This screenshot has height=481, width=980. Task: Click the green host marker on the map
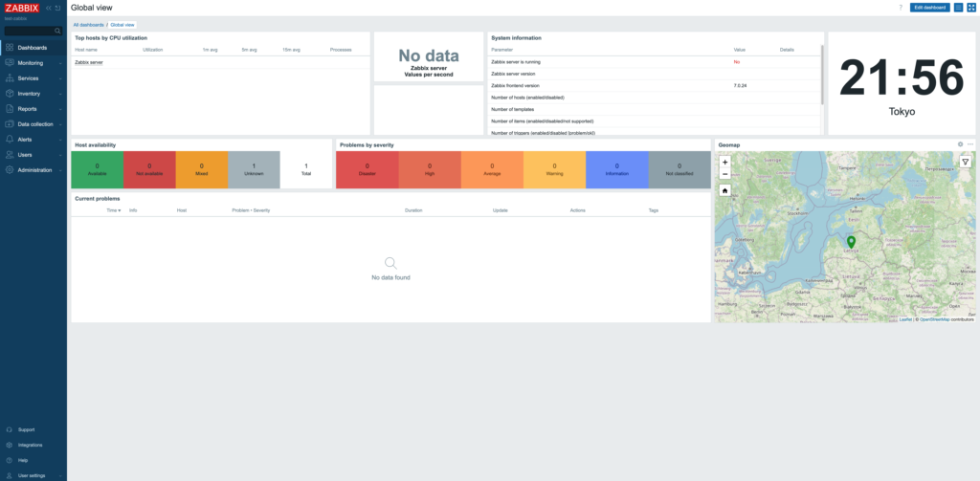coord(852,243)
